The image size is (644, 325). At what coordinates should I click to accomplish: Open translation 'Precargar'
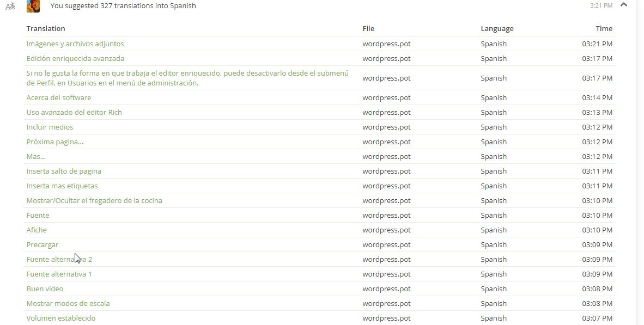(x=42, y=245)
